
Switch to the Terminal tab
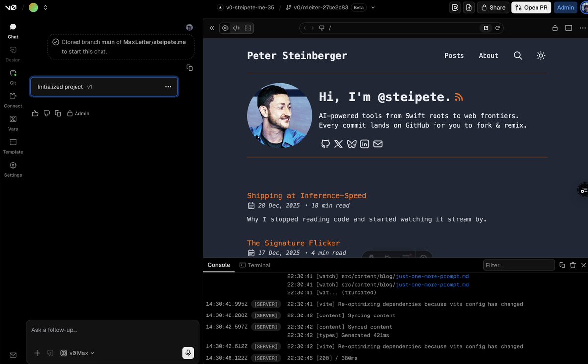point(255,265)
